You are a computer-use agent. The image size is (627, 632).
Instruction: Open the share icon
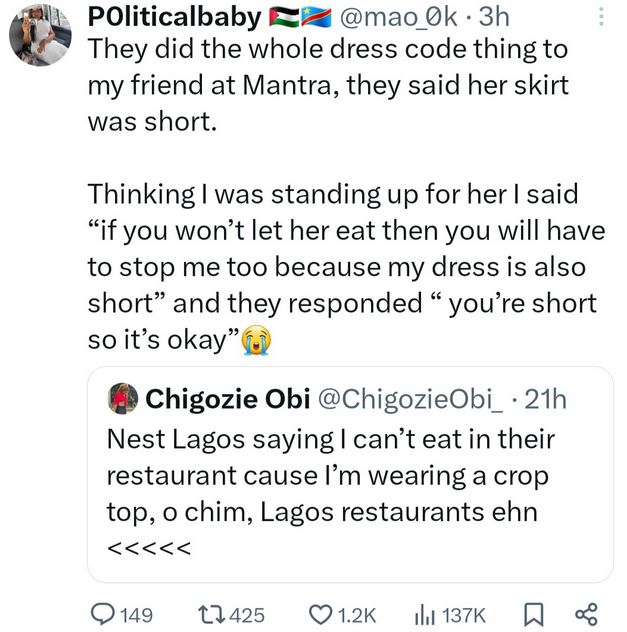(x=586, y=615)
